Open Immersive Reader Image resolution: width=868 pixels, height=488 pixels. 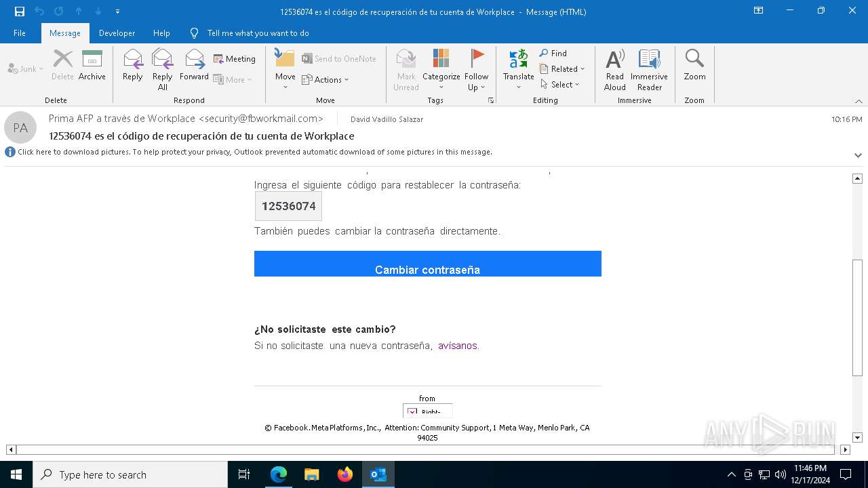click(649, 69)
